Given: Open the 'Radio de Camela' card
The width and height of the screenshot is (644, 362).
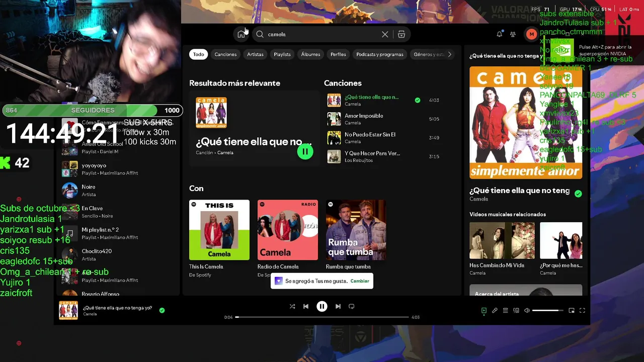Looking at the screenshot, I should coord(288,238).
